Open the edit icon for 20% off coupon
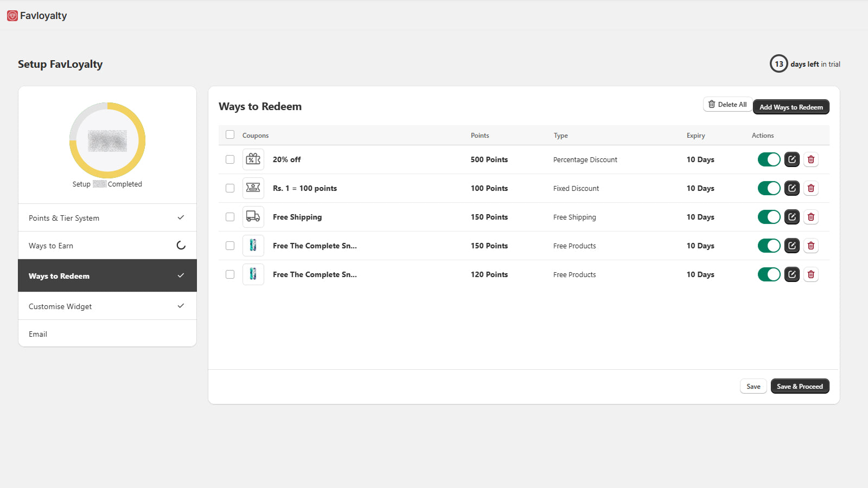868x488 pixels. coord(792,159)
